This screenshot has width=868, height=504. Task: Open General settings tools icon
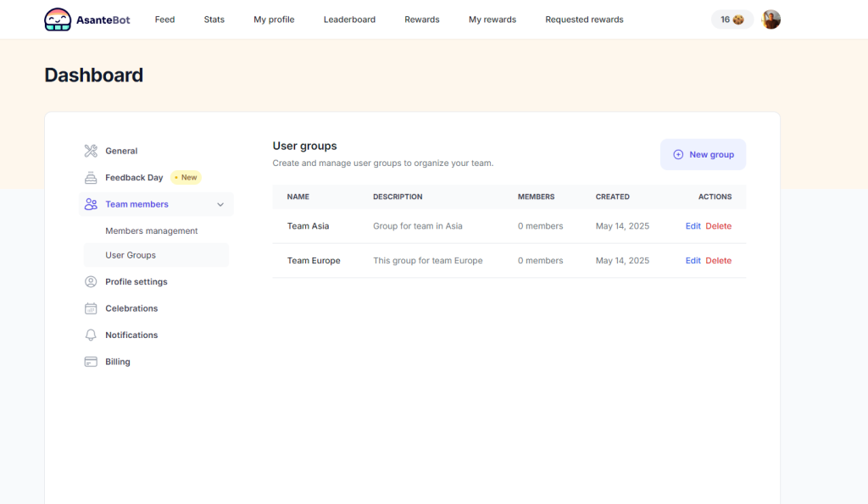91,151
